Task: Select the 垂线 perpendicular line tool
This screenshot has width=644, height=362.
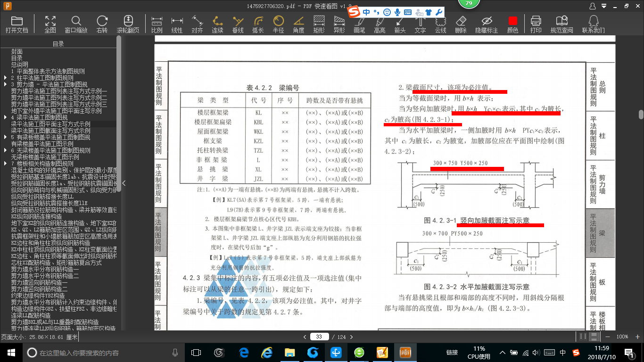Action: (x=238, y=25)
